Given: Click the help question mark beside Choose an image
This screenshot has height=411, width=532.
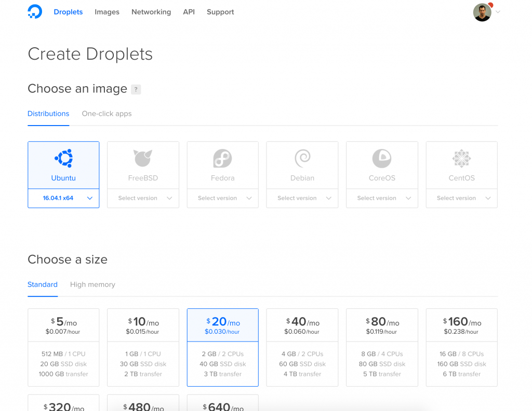Looking at the screenshot, I should coord(136,89).
